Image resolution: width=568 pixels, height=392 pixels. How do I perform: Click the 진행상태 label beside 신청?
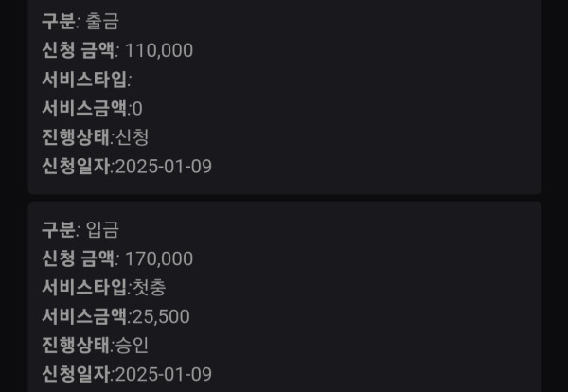pyautogui.click(x=75, y=137)
